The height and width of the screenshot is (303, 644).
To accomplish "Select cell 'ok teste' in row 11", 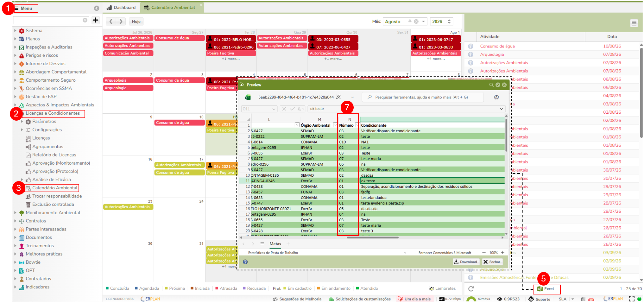I will pyautogui.click(x=432, y=181).
